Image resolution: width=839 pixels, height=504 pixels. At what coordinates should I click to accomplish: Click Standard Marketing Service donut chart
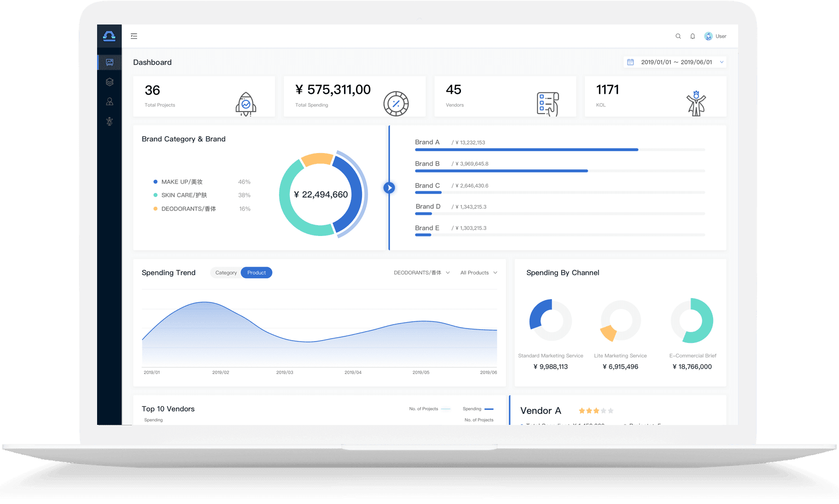pos(551,320)
